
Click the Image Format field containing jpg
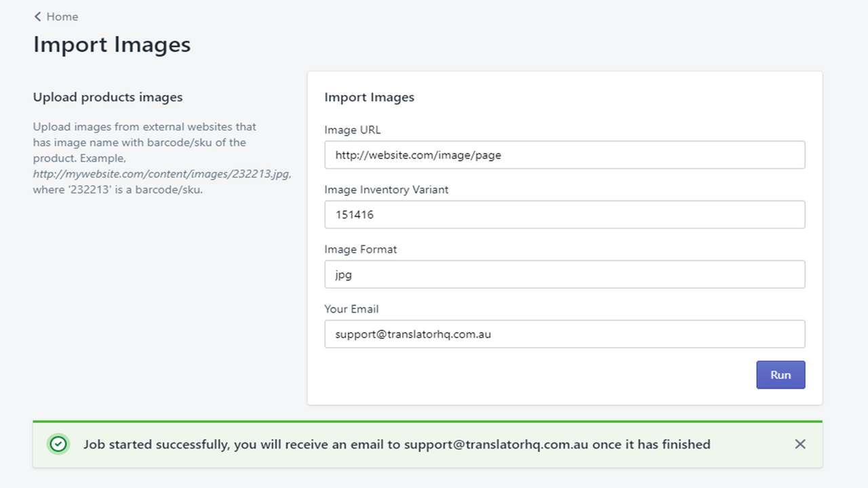565,274
